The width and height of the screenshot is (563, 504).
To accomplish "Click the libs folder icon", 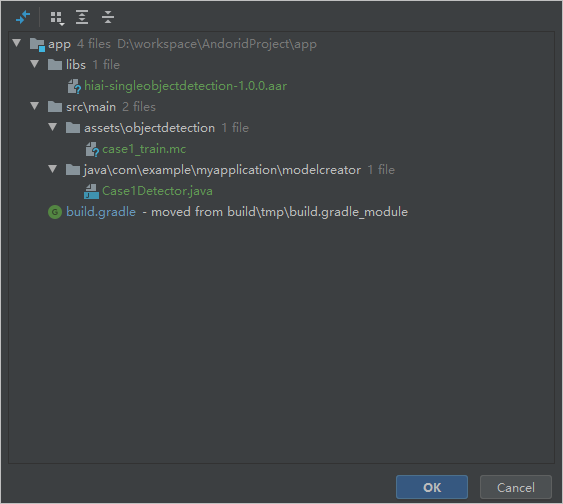I will click(x=55, y=65).
